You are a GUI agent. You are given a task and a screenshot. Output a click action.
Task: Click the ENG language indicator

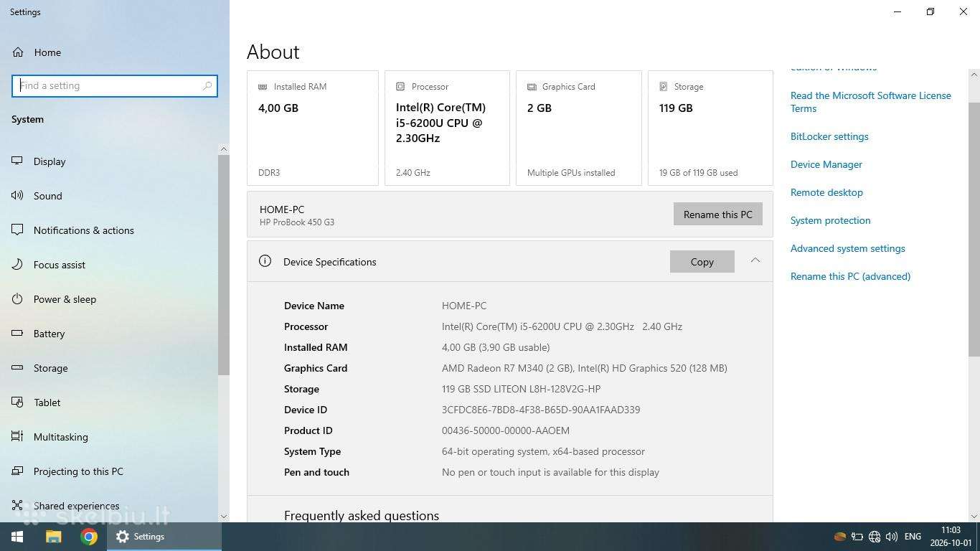click(x=913, y=537)
